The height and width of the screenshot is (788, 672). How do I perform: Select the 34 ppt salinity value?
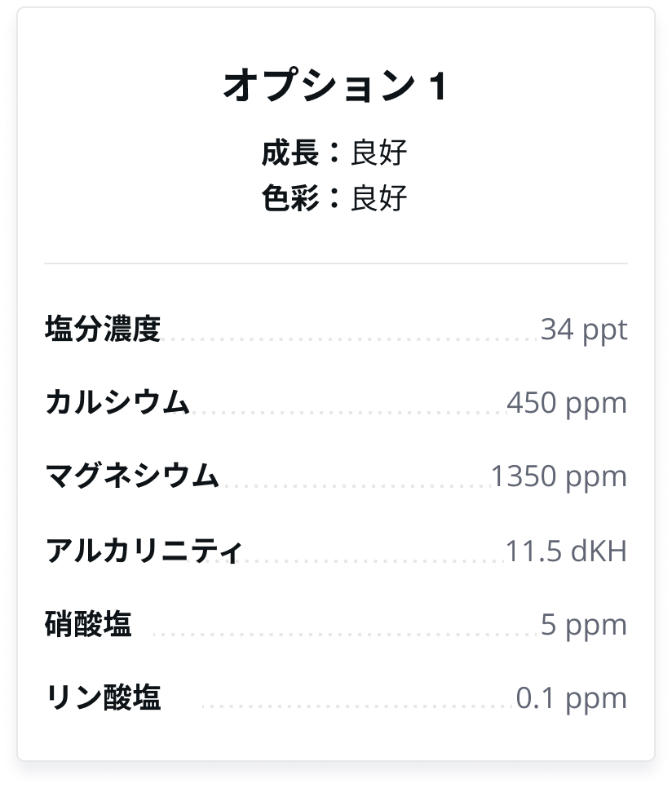tap(584, 330)
